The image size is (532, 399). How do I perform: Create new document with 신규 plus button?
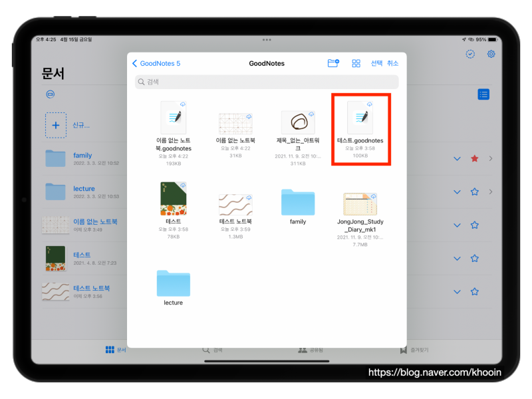56,125
